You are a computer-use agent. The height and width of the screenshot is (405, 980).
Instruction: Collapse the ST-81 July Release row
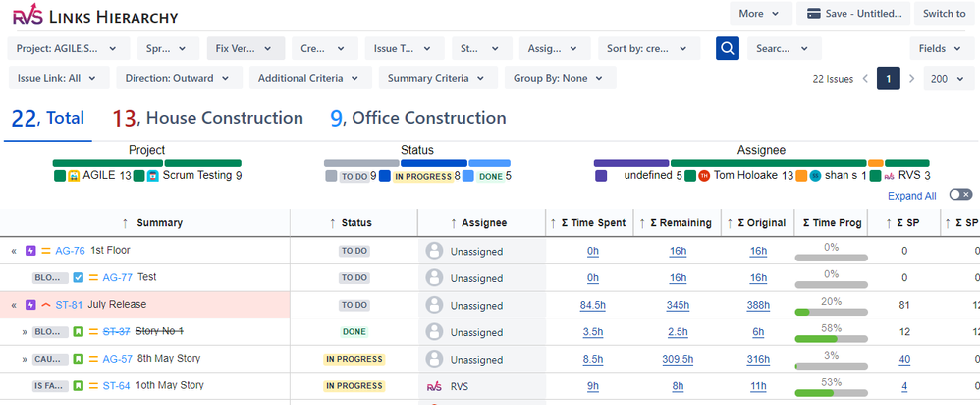point(14,305)
